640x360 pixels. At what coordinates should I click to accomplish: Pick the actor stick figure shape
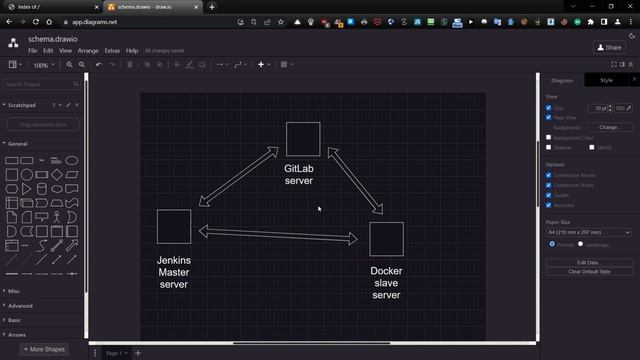point(57,217)
